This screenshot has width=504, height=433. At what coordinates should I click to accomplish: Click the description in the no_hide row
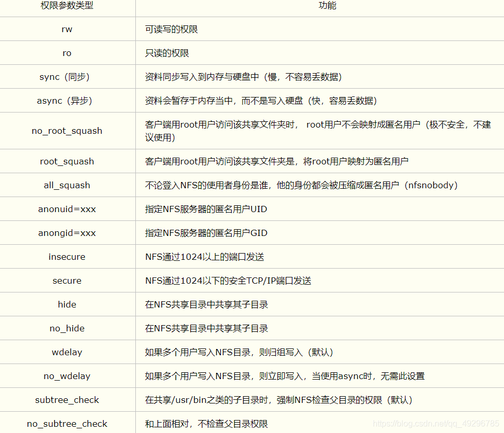tap(206, 328)
